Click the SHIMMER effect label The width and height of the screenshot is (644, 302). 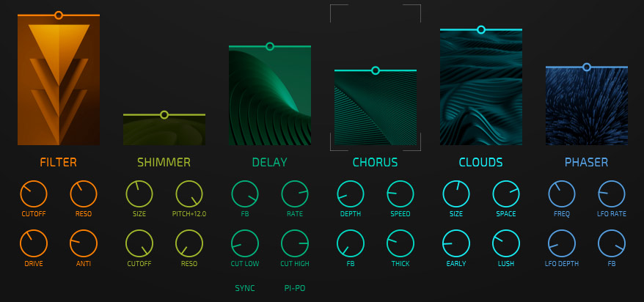[x=164, y=162]
